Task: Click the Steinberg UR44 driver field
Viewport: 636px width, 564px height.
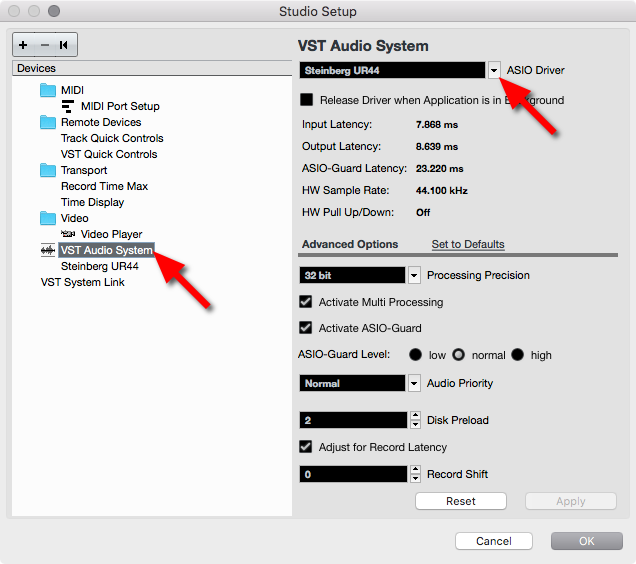Action: pyautogui.click(x=392, y=70)
